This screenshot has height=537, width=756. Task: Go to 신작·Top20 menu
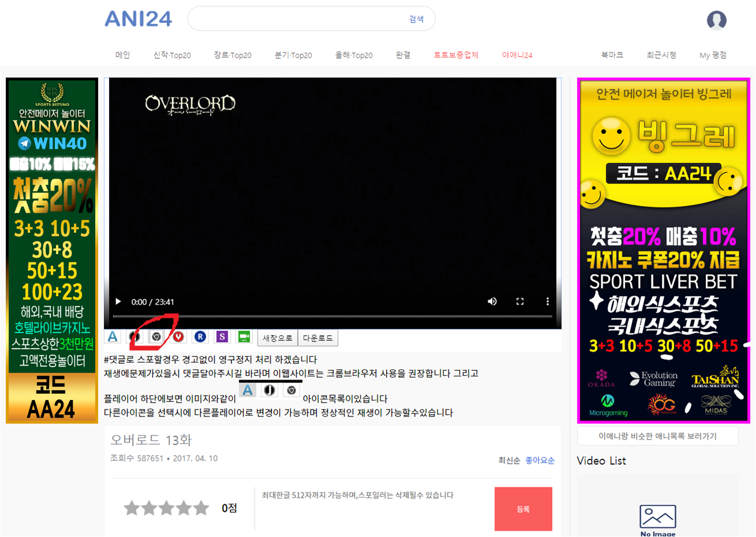pyautogui.click(x=172, y=55)
